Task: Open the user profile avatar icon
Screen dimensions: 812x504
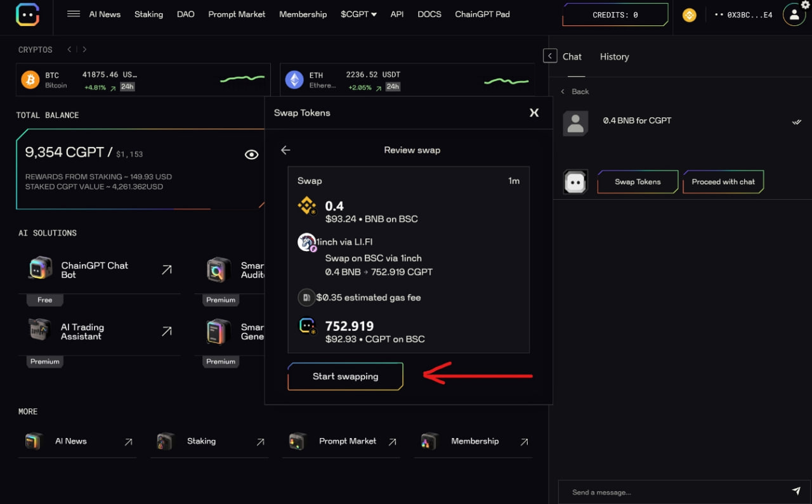Action: 794,15
